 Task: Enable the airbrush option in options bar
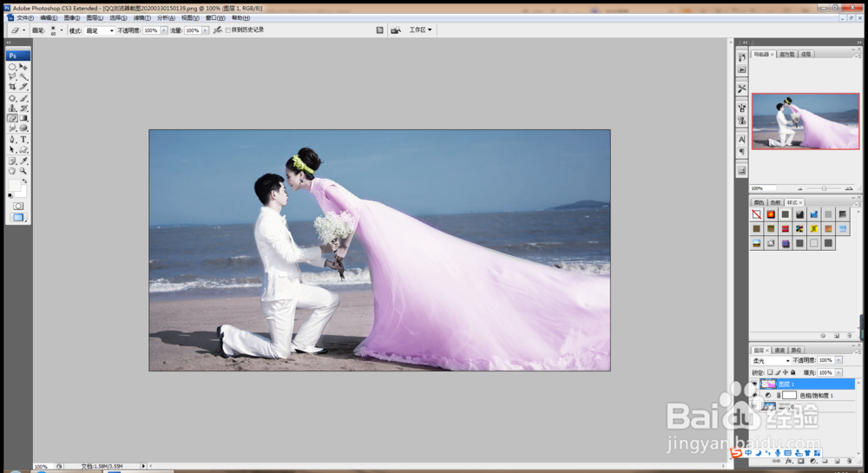point(218,30)
